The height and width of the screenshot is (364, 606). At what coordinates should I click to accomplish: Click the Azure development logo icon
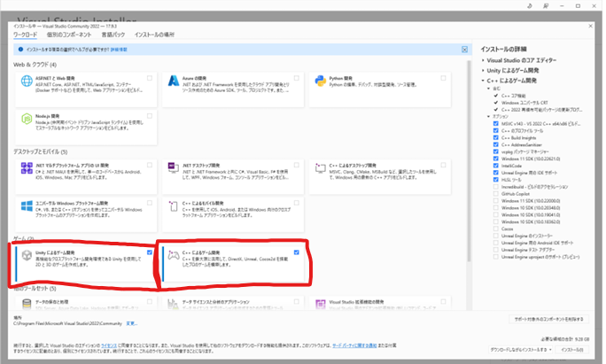coord(174,81)
